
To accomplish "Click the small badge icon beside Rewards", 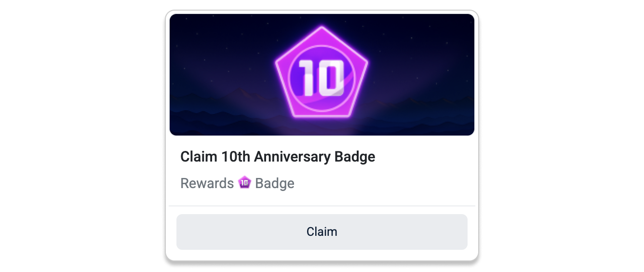I will [244, 183].
